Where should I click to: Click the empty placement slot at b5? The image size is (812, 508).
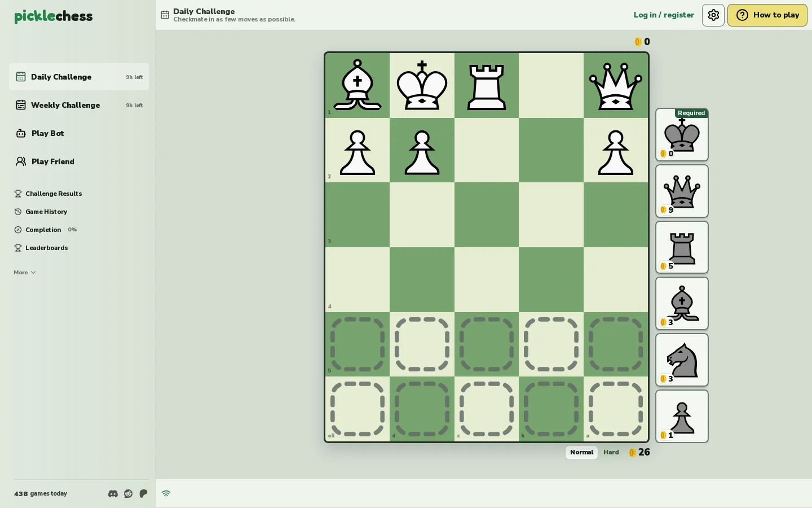click(x=551, y=344)
